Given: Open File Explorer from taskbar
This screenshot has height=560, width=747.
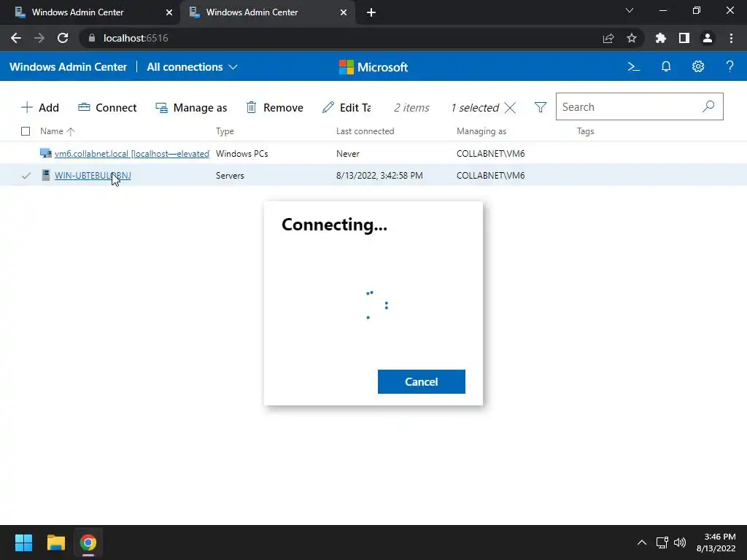Looking at the screenshot, I should [55, 542].
